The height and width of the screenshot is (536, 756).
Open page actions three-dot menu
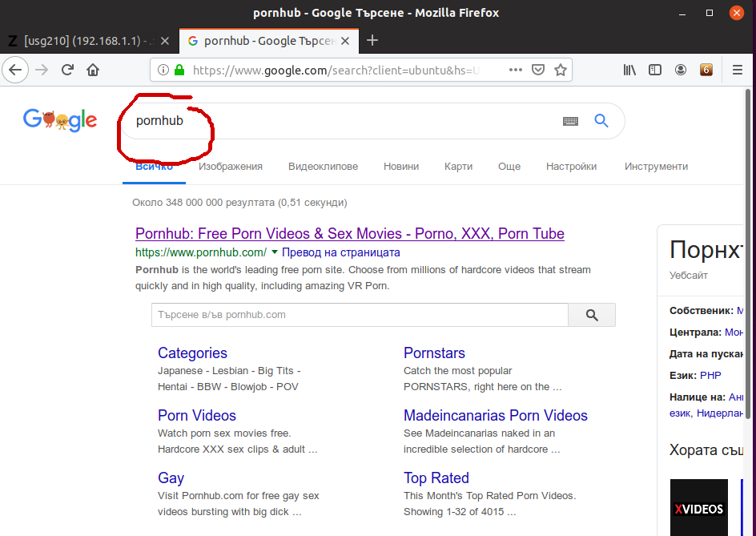[516, 70]
